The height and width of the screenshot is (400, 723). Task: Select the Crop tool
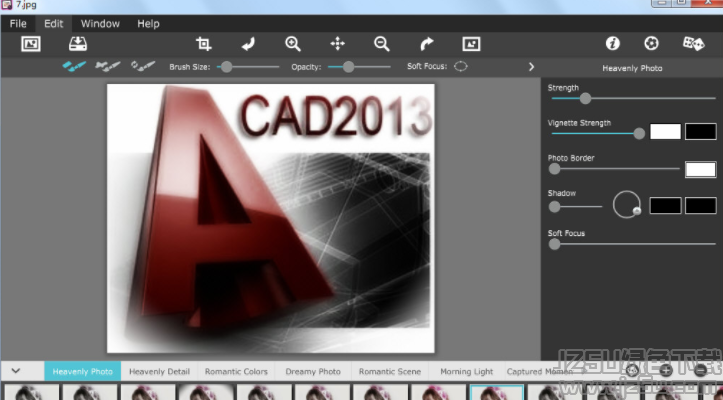(203, 44)
